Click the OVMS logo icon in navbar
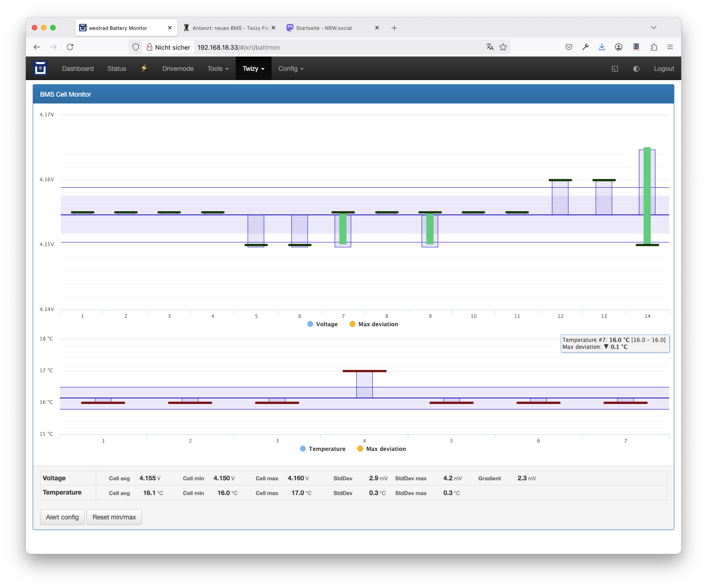 tap(41, 68)
